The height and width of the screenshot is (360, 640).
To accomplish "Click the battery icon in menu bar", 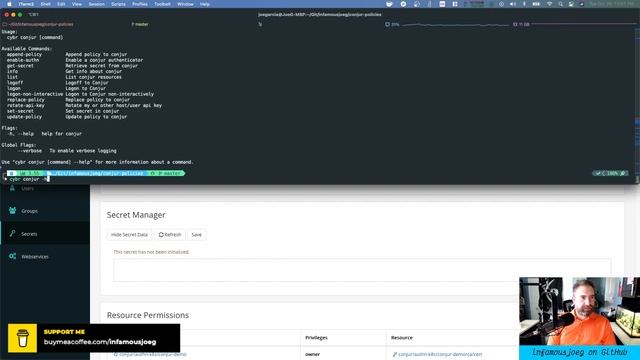I will click(x=536, y=4).
